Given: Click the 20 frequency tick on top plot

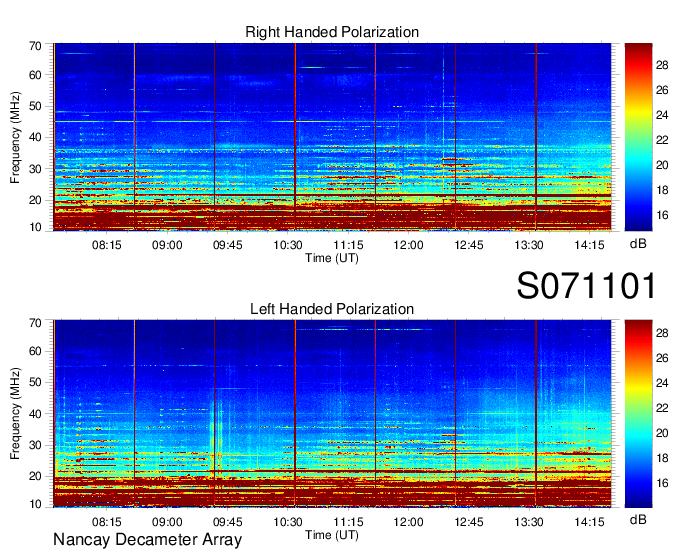Looking at the screenshot, I should pyautogui.click(x=35, y=200).
